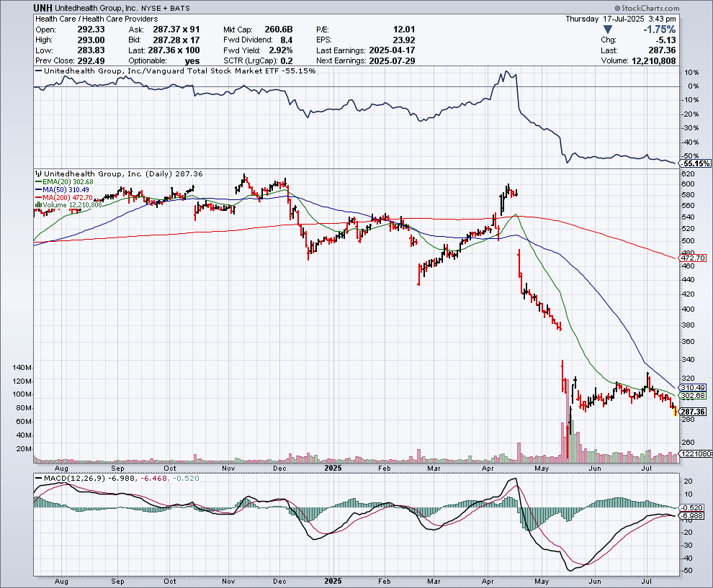Click the 140M label on the volume scale
The height and width of the screenshot is (588, 713).
[22, 368]
